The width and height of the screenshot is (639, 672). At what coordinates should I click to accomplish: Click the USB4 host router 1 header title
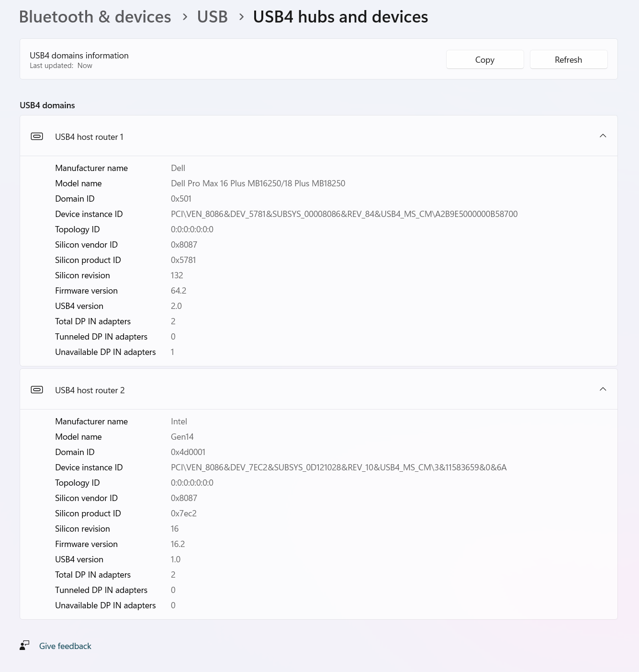(89, 137)
